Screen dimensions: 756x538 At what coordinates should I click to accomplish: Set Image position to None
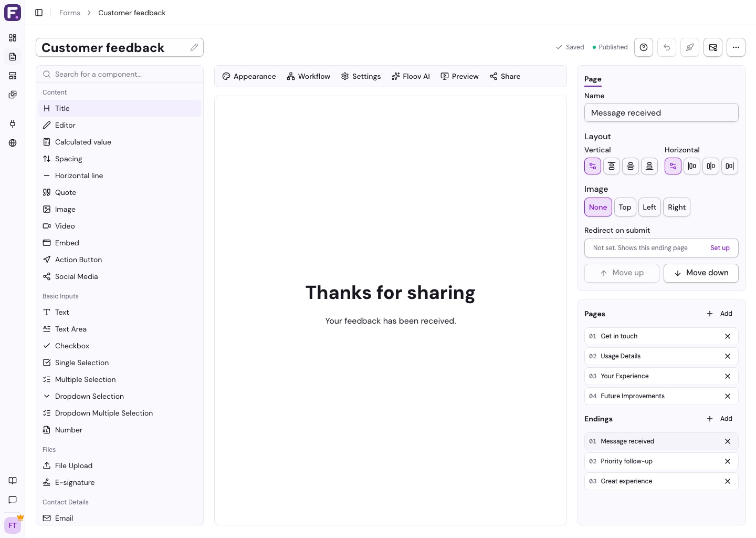[598, 207]
